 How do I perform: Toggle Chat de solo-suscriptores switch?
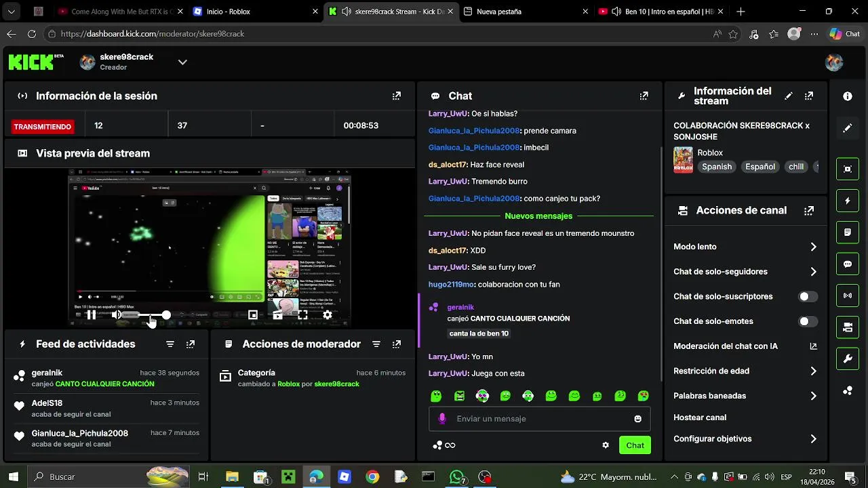coord(808,297)
